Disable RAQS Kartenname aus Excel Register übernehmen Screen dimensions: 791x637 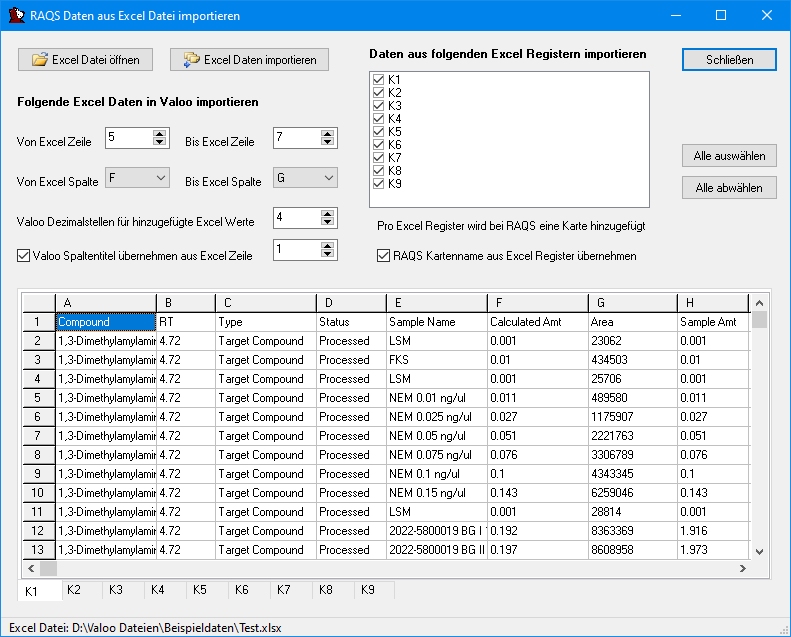click(x=384, y=256)
